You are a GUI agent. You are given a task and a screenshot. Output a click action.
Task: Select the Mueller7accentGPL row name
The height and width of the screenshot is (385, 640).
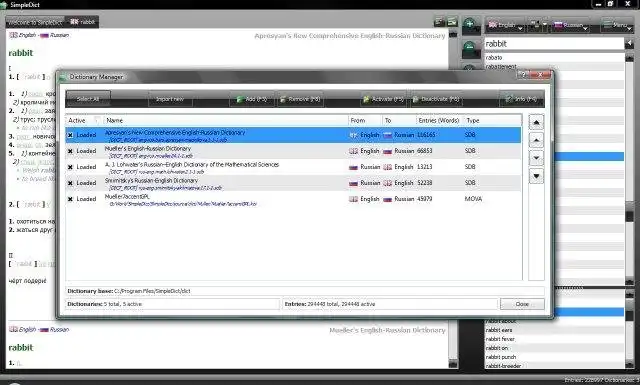[x=127, y=196]
